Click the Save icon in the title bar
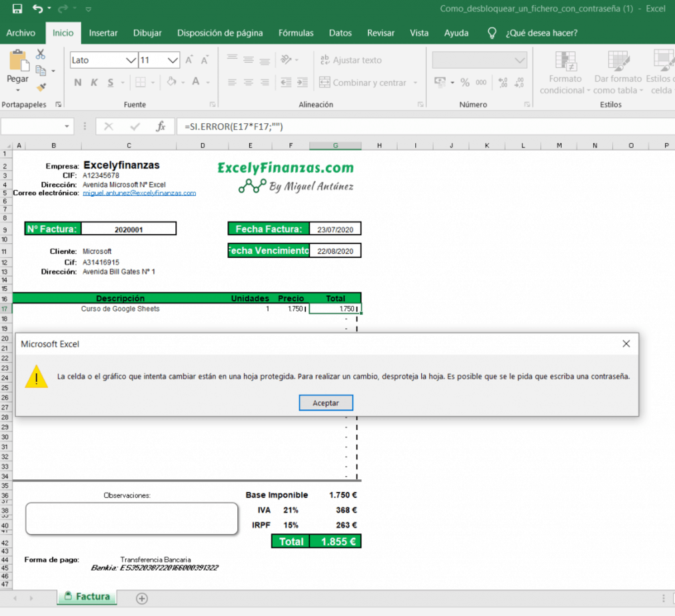675x616 pixels. [x=17, y=9]
